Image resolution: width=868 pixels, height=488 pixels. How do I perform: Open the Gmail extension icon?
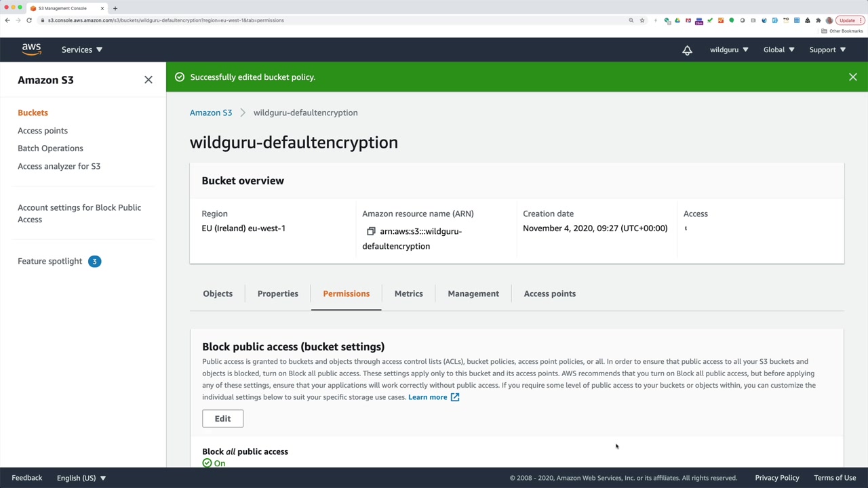coord(688,20)
